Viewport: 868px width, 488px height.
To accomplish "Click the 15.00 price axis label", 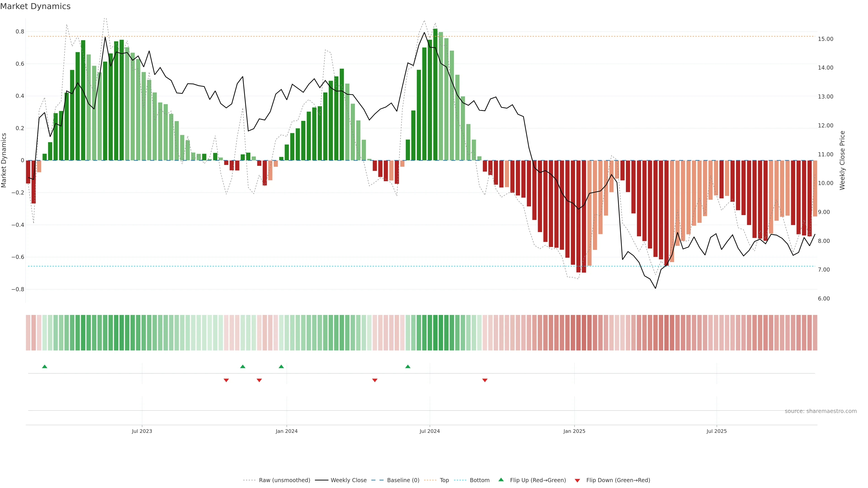I will click(x=825, y=39).
